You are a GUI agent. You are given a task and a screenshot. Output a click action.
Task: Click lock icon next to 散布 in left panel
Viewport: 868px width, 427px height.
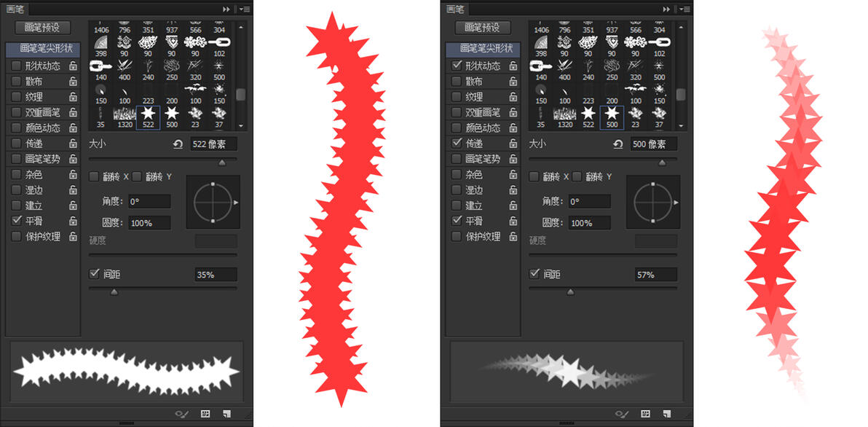(73, 82)
